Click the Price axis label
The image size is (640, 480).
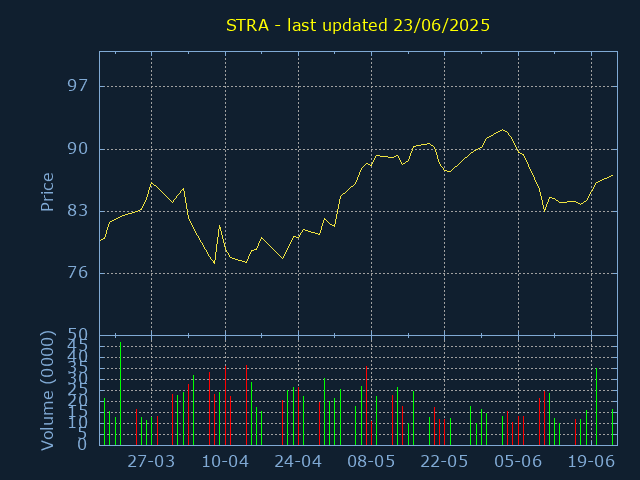pos(47,192)
